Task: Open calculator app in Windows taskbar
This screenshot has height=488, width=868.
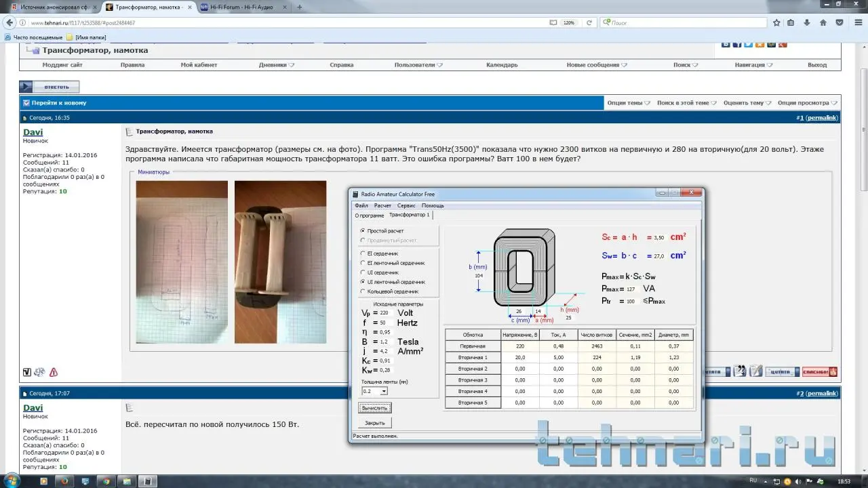Action: tap(146, 481)
